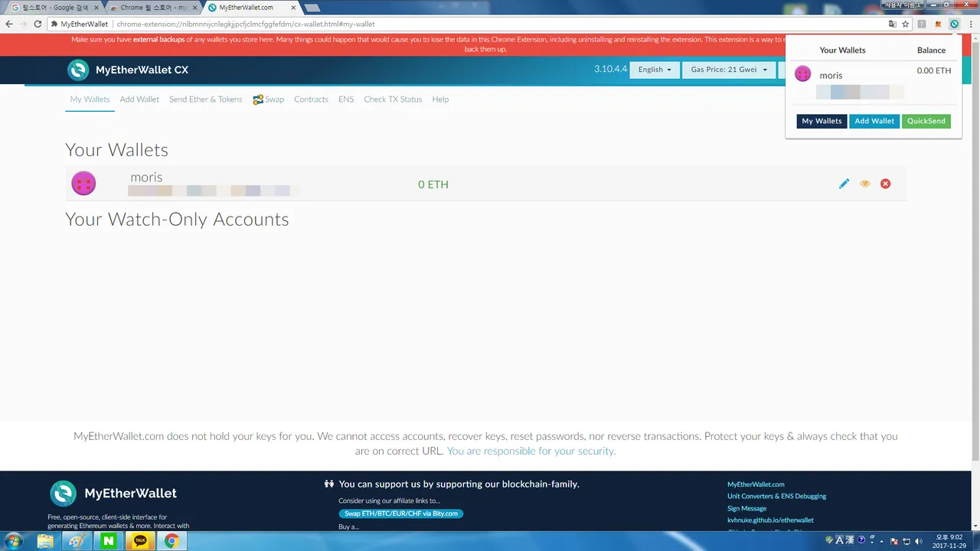Remove the moris wallet with red X
The image size is (980, 551).
click(x=886, y=184)
